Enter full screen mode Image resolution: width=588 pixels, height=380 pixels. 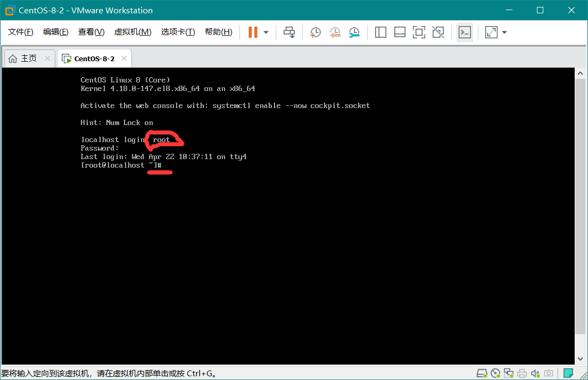coord(419,32)
